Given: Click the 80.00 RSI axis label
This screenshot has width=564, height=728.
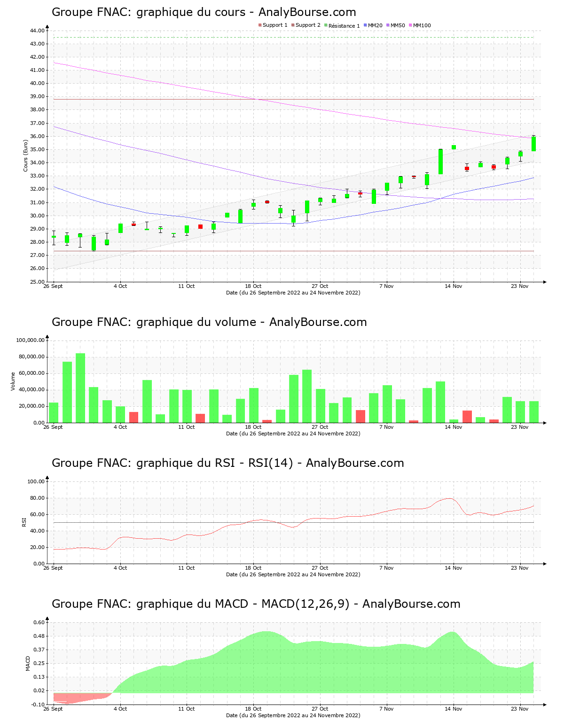Looking at the screenshot, I should click(37, 498).
